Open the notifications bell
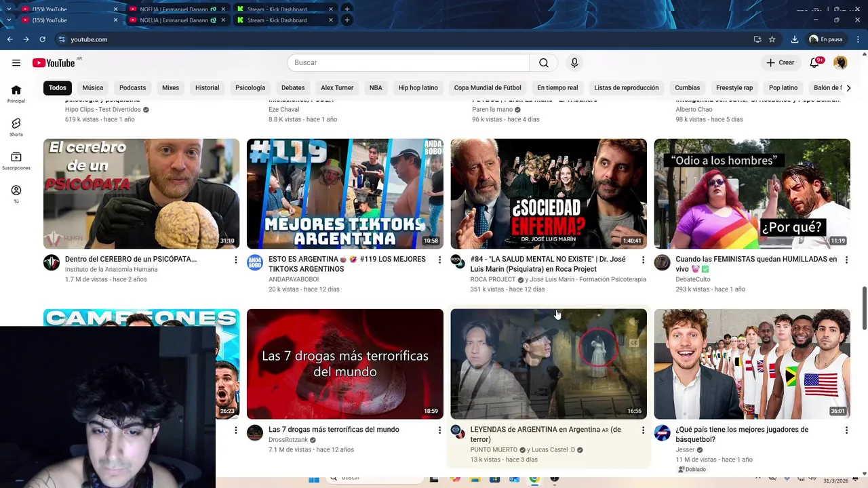This screenshot has width=868, height=488. (815, 63)
